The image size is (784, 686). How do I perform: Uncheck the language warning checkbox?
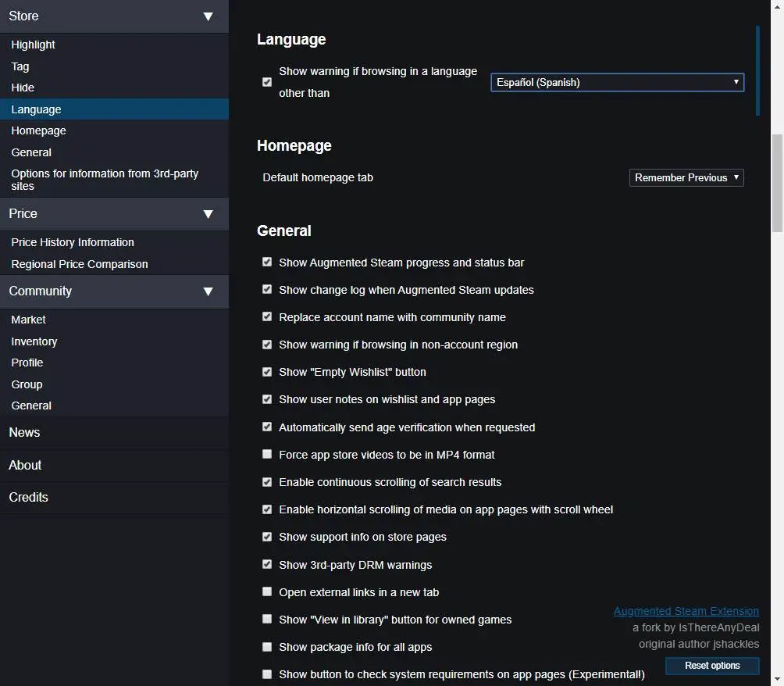[267, 82]
